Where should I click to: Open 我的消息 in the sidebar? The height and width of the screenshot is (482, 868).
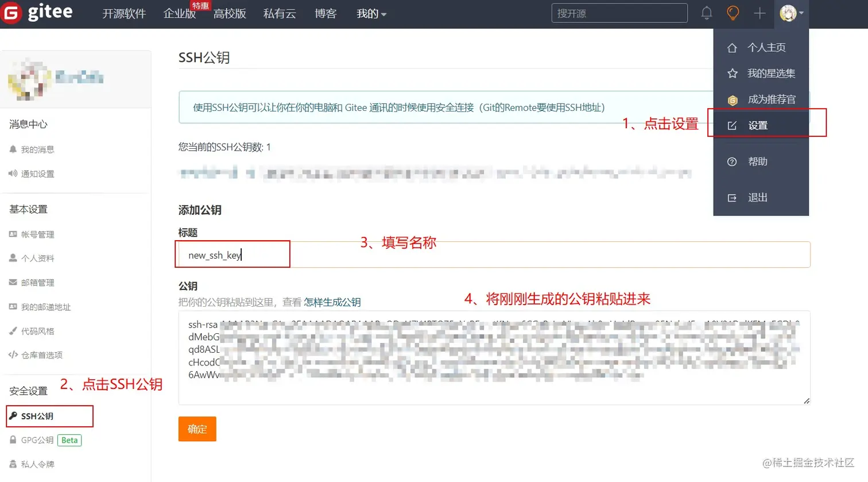point(37,149)
